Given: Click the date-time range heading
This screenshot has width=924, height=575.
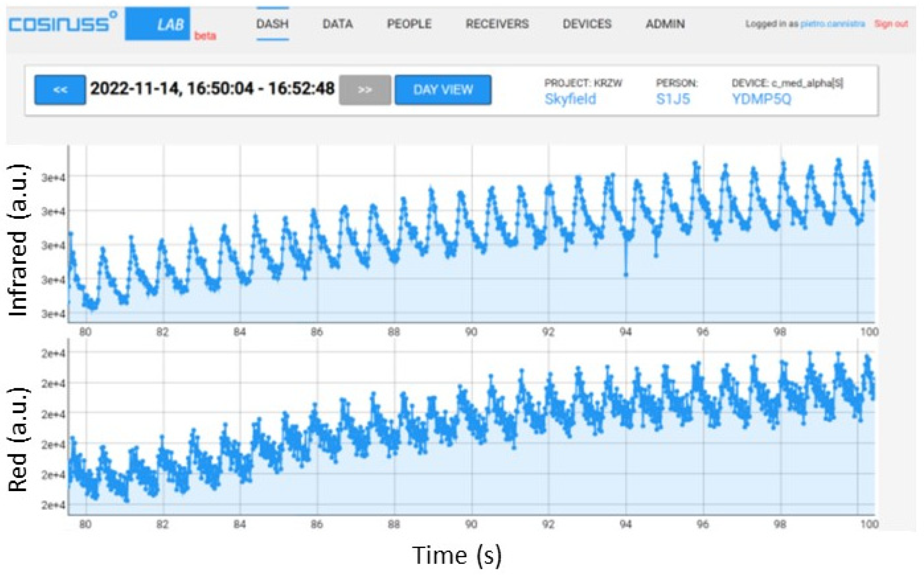Looking at the screenshot, I should click(212, 89).
